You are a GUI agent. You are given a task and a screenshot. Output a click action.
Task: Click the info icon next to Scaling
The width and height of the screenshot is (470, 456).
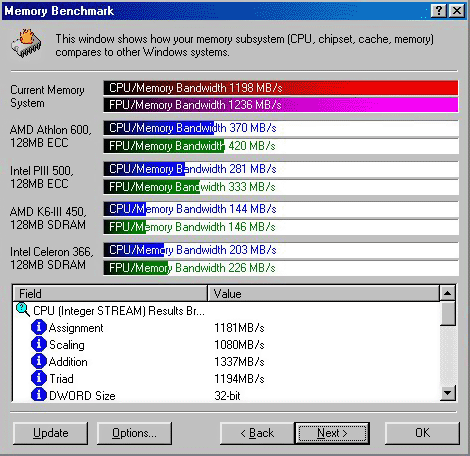tap(39, 344)
